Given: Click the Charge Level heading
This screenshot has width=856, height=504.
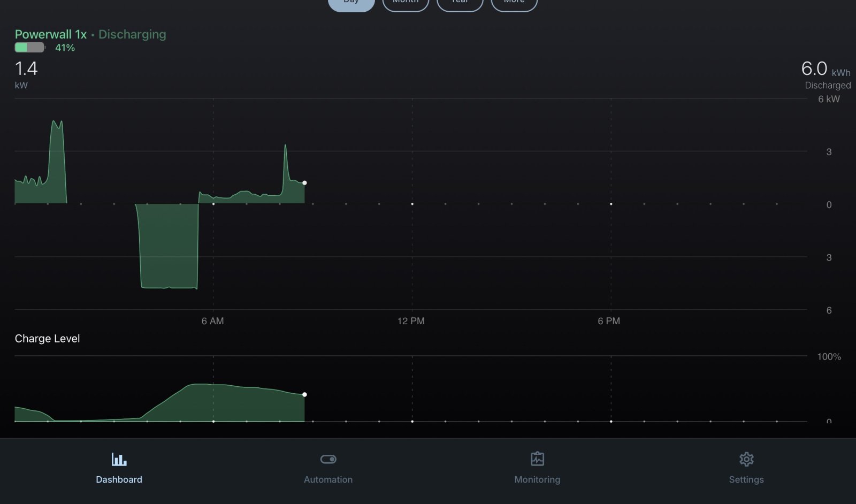Looking at the screenshot, I should tap(47, 339).
